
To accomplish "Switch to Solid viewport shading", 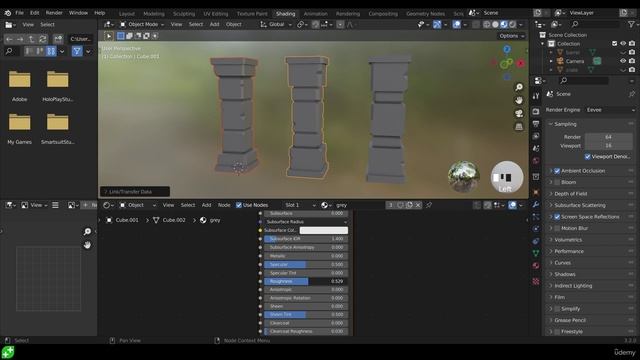I will [x=495, y=24].
